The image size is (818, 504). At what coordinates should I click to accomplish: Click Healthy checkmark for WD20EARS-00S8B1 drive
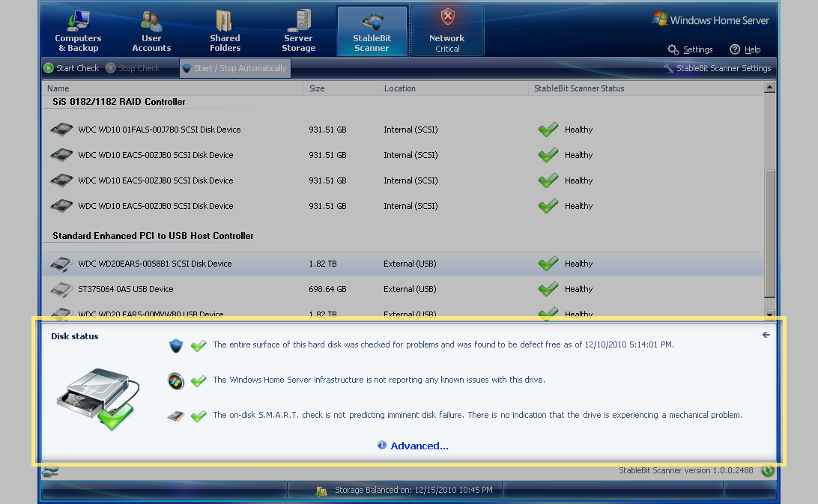click(x=548, y=263)
